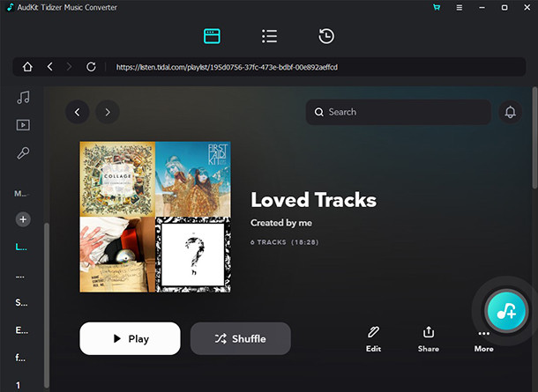Open the hamburger menu in the title bar
This screenshot has height=392, width=538.
(x=460, y=7)
